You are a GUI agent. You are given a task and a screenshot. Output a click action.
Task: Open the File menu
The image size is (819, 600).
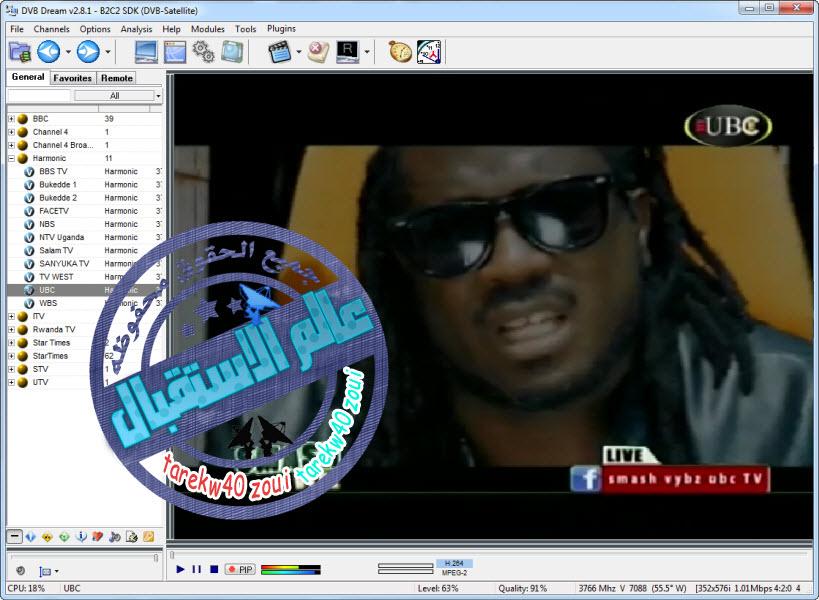point(17,29)
